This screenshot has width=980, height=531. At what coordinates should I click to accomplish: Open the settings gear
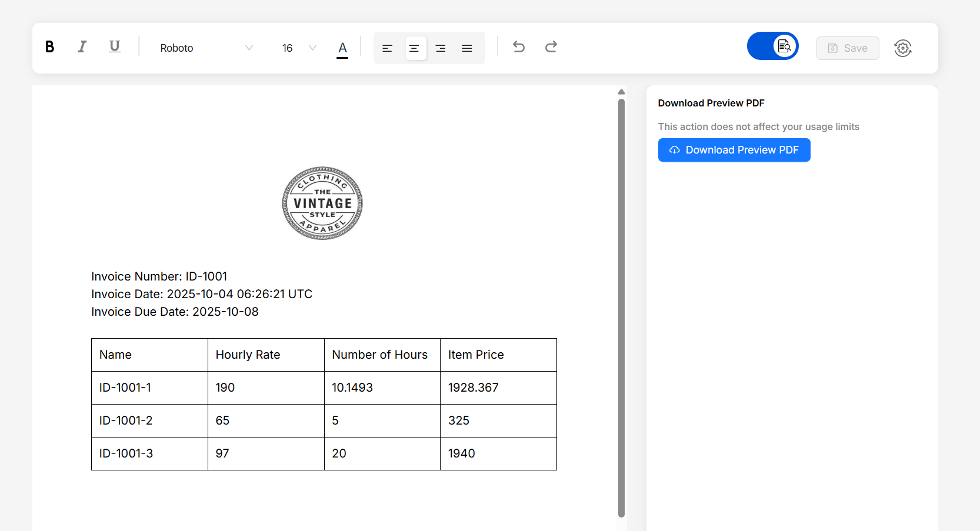[903, 48]
